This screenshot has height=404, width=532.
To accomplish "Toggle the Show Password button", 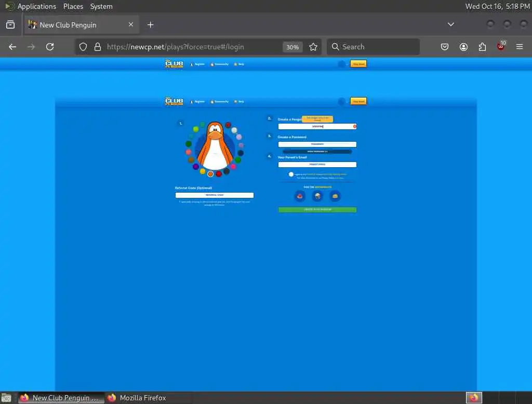I will click(317, 152).
